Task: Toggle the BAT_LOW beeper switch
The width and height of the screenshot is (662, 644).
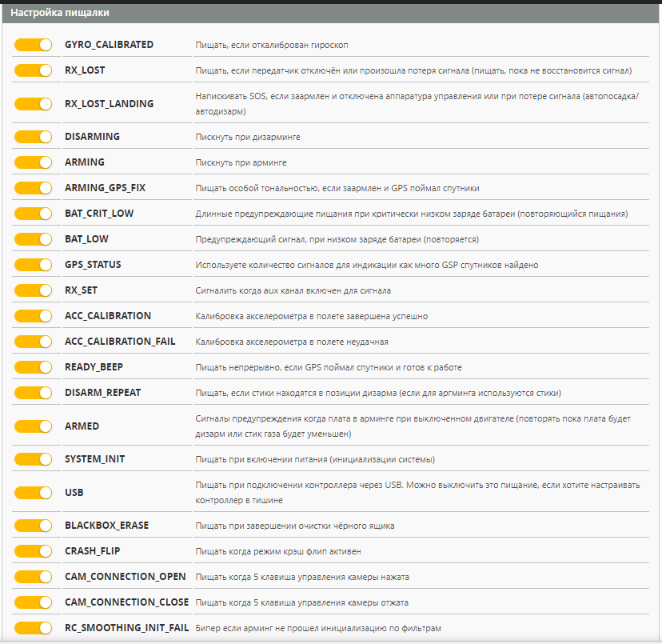Action: (33, 239)
